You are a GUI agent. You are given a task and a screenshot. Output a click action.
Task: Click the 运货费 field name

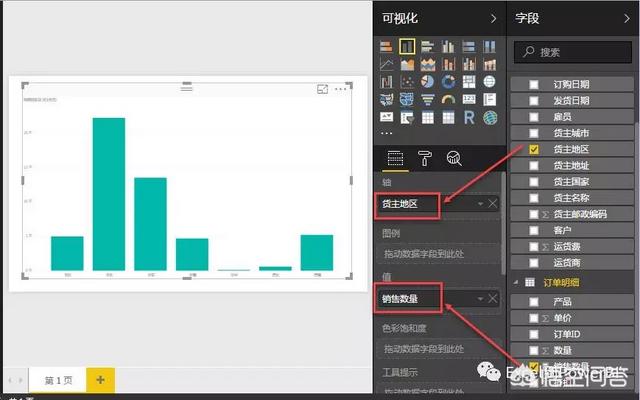[567, 247]
